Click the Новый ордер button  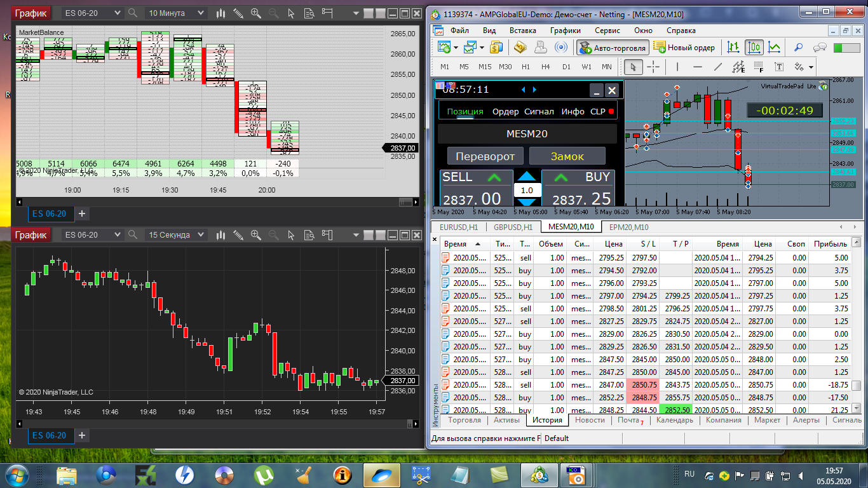[684, 48]
